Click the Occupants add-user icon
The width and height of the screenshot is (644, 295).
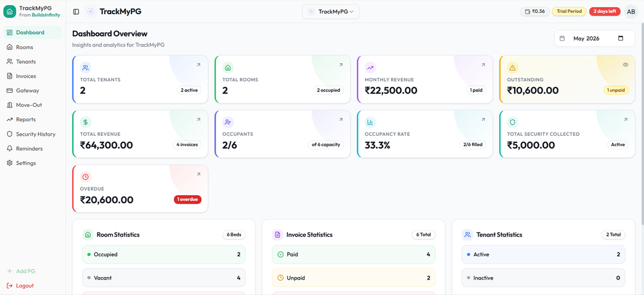point(228,122)
